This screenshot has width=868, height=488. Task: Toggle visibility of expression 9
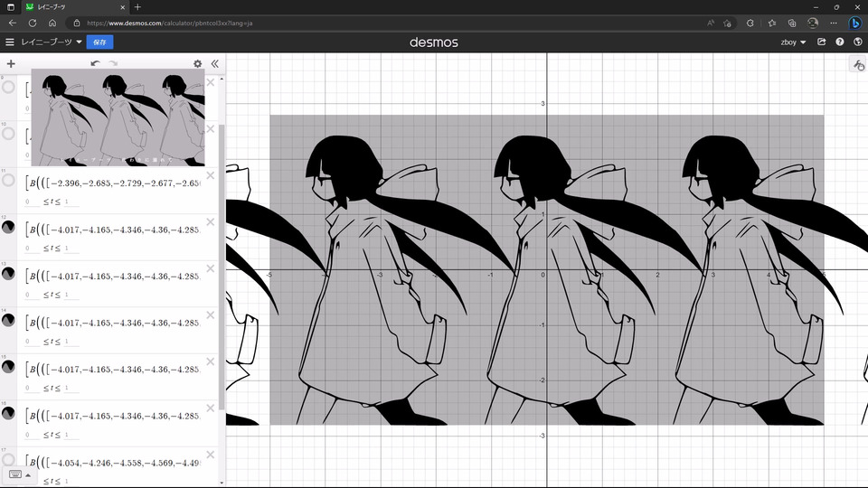tap(8, 88)
